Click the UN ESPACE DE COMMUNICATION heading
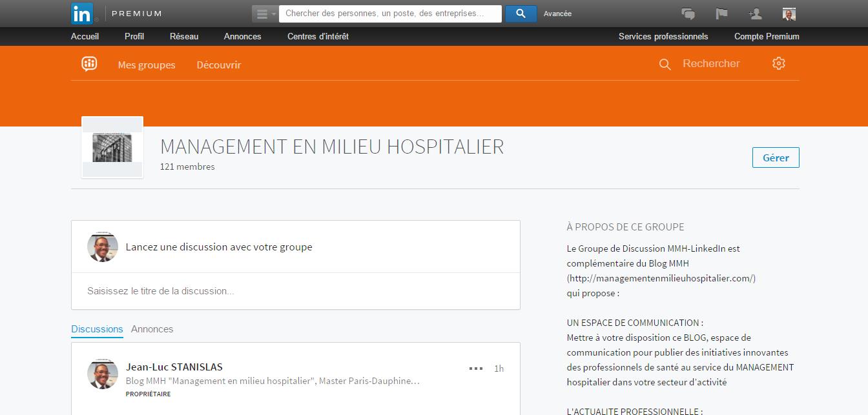Viewport: 868px width, 415px height. [x=635, y=323]
